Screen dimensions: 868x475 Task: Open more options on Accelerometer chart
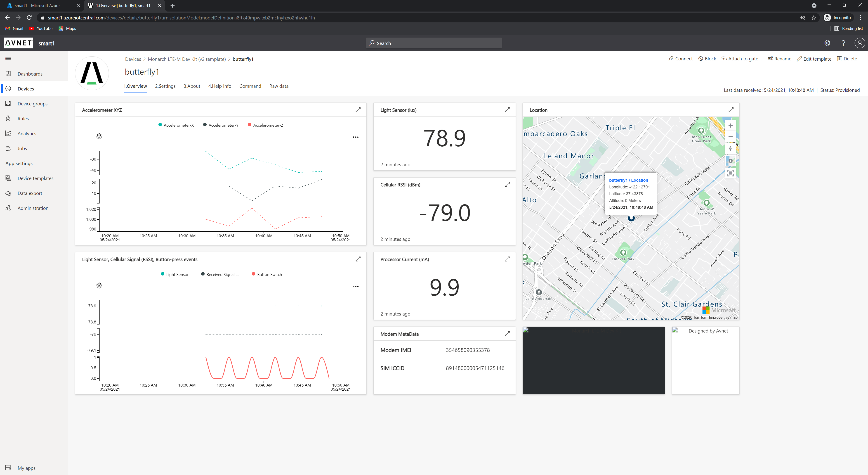356,137
